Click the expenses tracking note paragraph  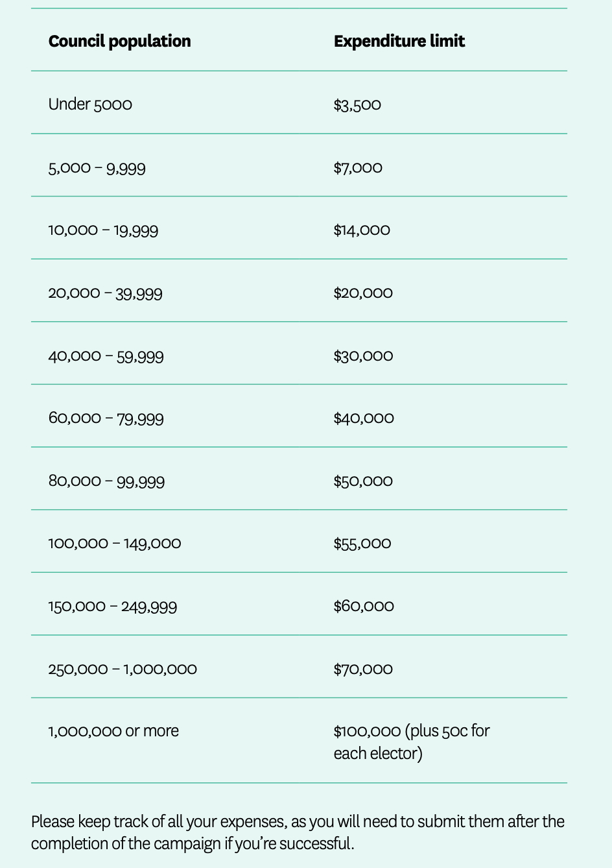click(x=298, y=832)
